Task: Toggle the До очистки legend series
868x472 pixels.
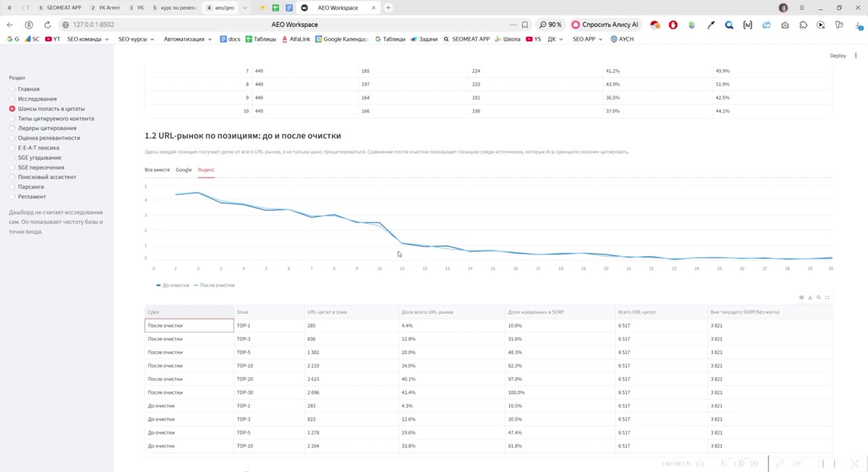Action: coord(173,286)
